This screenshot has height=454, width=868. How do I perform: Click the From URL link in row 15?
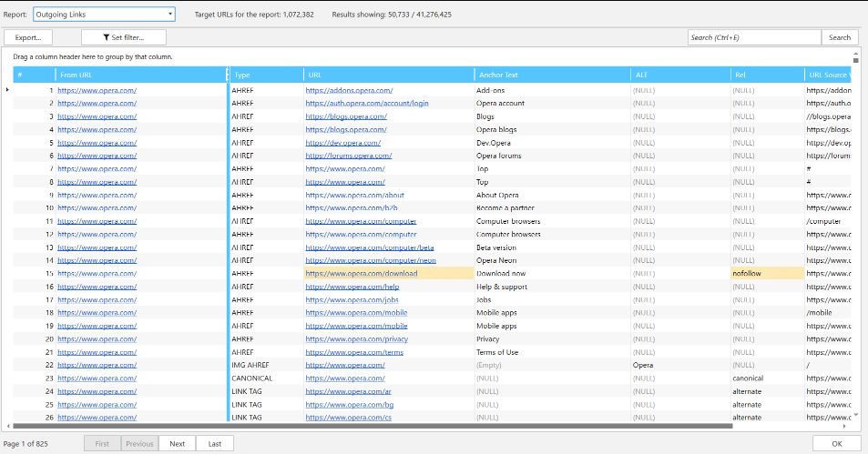[97, 274]
